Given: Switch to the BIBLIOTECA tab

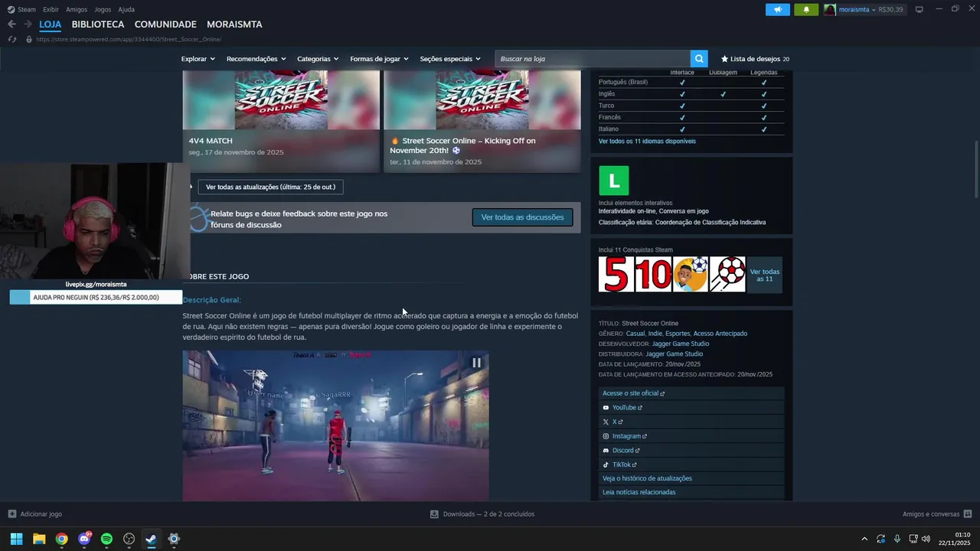Looking at the screenshot, I should click(x=98, y=24).
